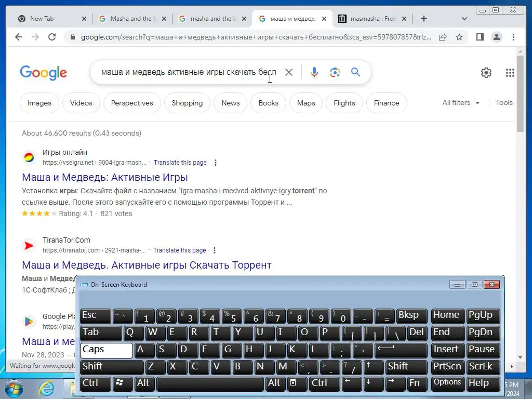This screenshot has height=399, width=532.
Task: Click the blue search magnifier button
Action: pos(355,72)
